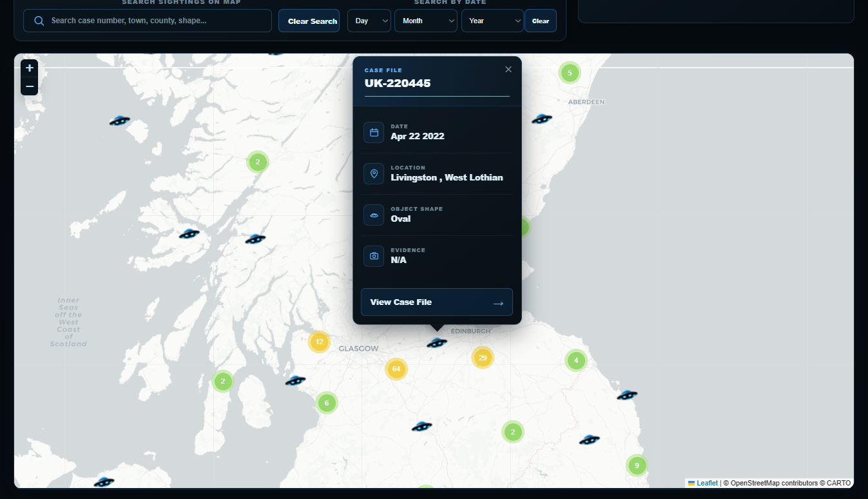Open yellow cluster marker showing 12
Screen dimensions: 868x499
319,342
